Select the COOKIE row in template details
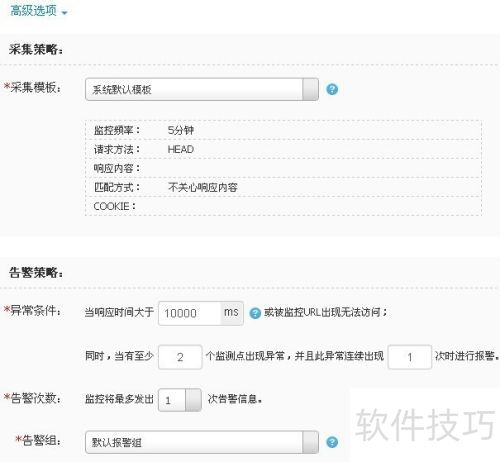500x462 pixels. [x=283, y=206]
